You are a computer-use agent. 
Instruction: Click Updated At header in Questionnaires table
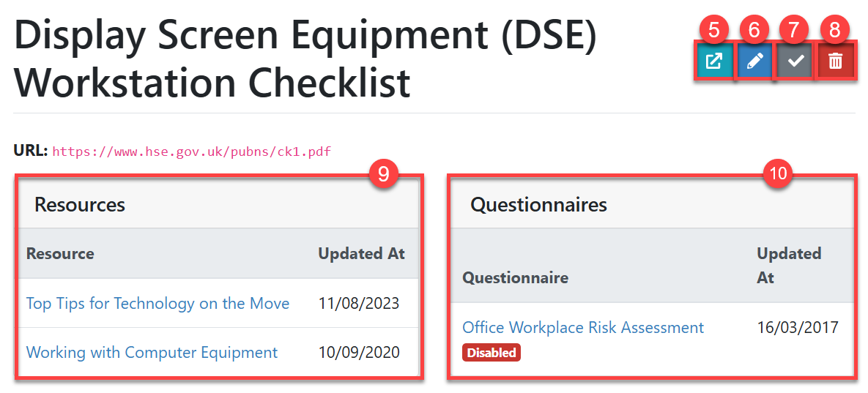pos(789,265)
